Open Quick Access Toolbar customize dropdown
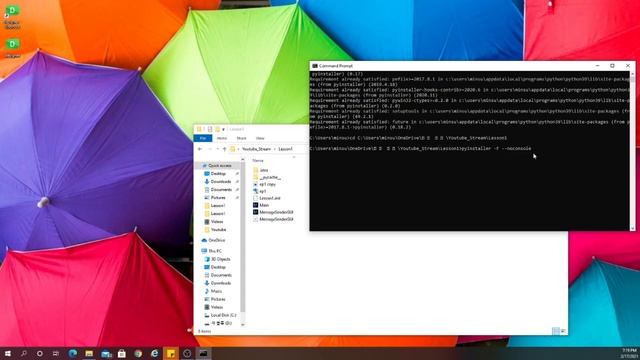 (223, 129)
